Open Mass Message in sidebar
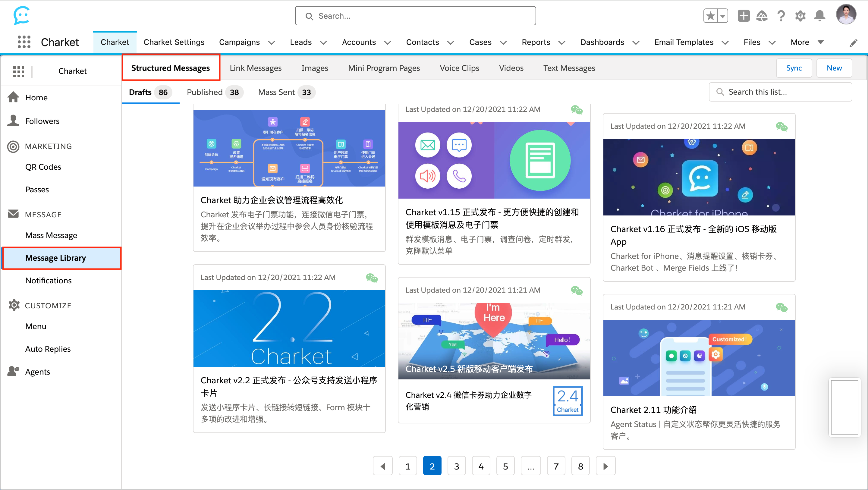 (51, 235)
